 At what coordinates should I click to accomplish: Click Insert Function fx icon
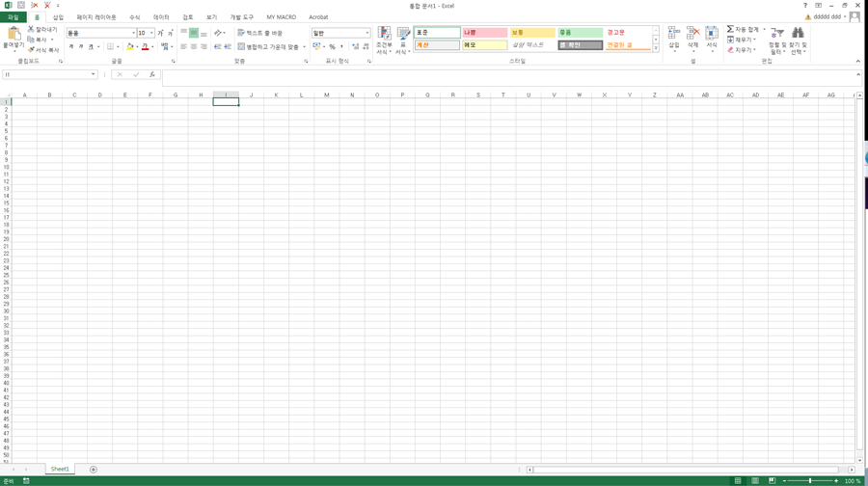click(x=152, y=74)
